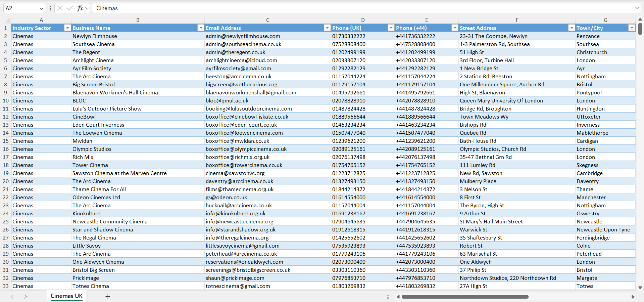Open the insert function fx button
Viewport: 644px width, 302px height.
(x=80, y=8)
